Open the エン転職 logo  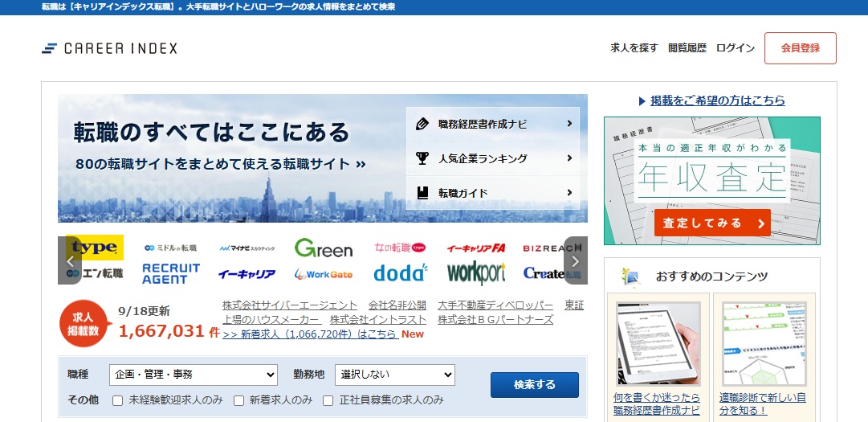click(x=95, y=273)
